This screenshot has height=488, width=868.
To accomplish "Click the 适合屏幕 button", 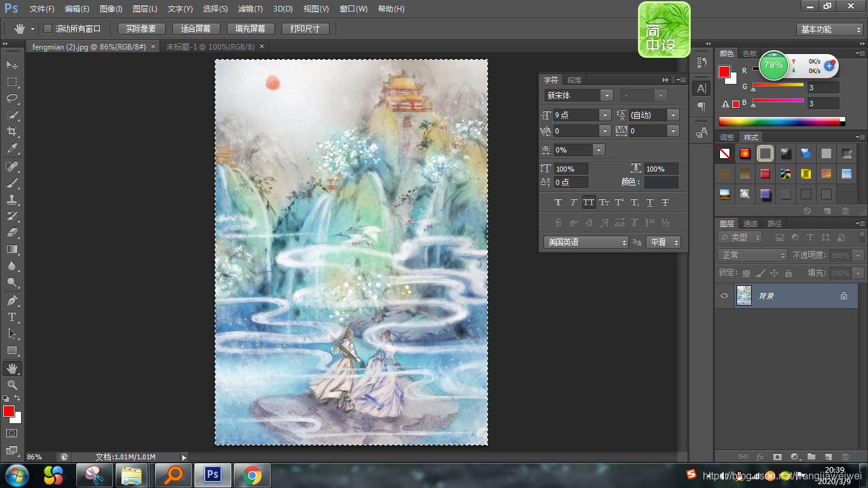I will [x=196, y=29].
